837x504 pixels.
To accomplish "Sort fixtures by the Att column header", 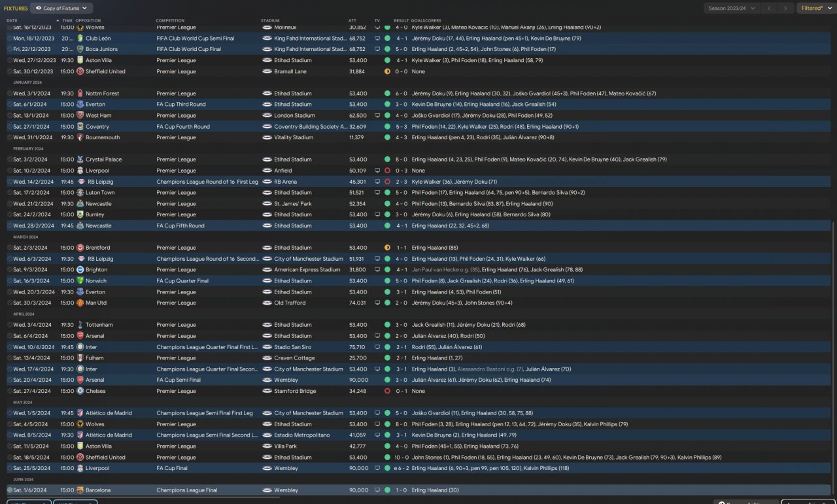I will (x=353, y=20).
